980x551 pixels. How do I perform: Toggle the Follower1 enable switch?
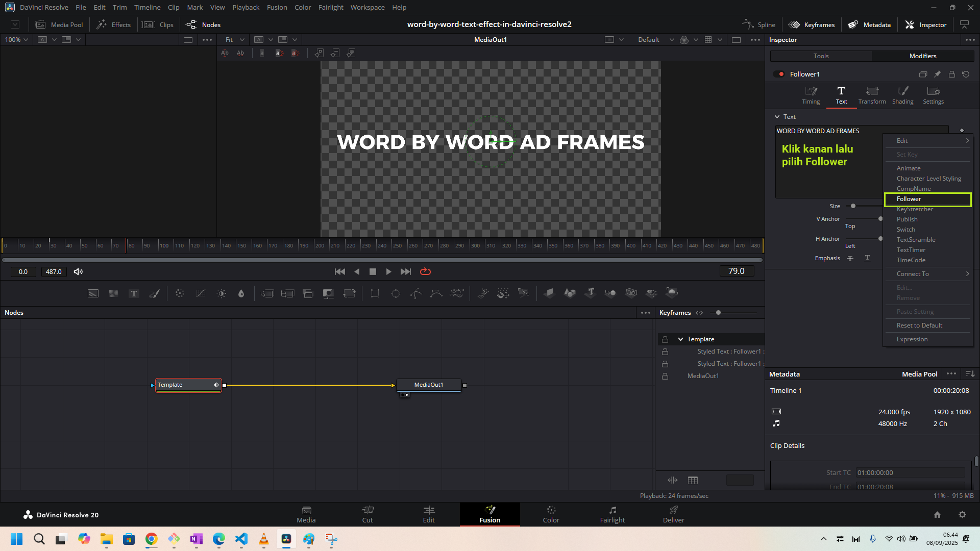(779, 74)
